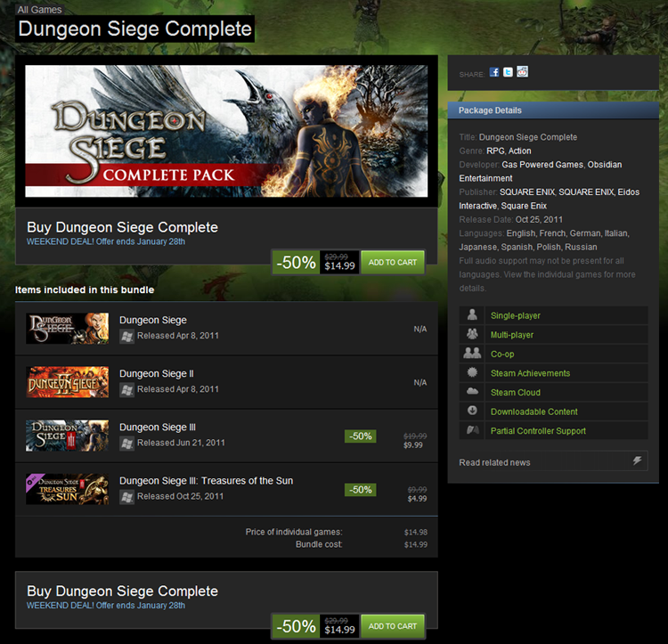This screenshot has height=644, width=668.
Task: Open the Dungeon Siege III game title
Action: [157, 428]
